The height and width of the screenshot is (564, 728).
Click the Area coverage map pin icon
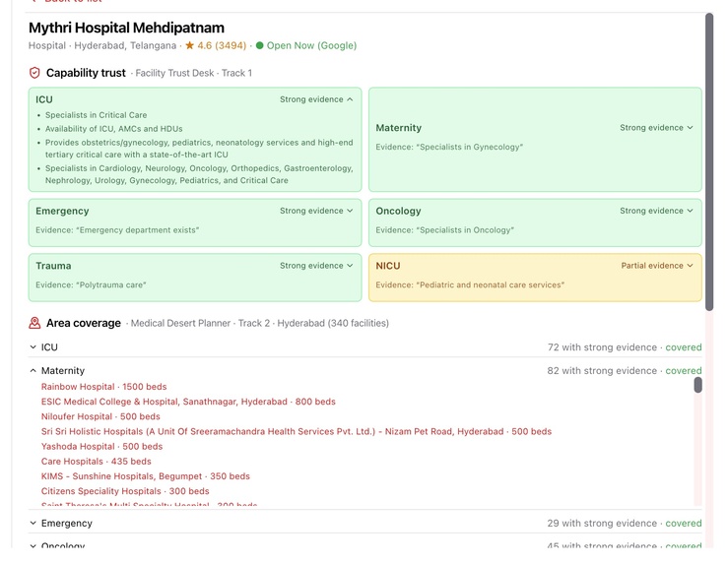click(34, 323)
